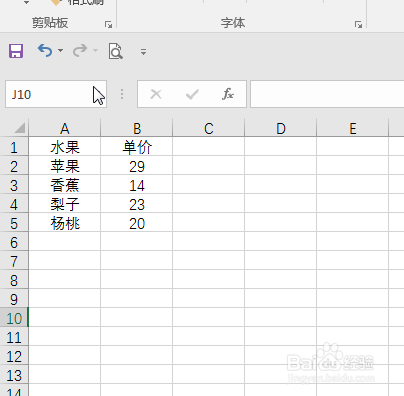Select column A header

[x=65, y=128]
